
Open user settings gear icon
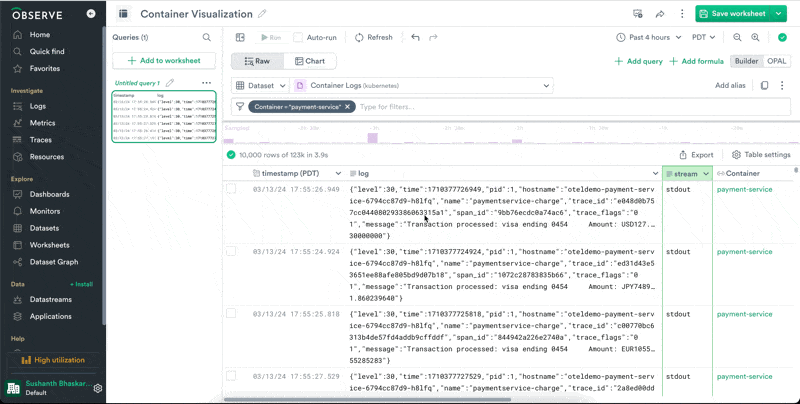pyautogui.click(x=98, y=388)
